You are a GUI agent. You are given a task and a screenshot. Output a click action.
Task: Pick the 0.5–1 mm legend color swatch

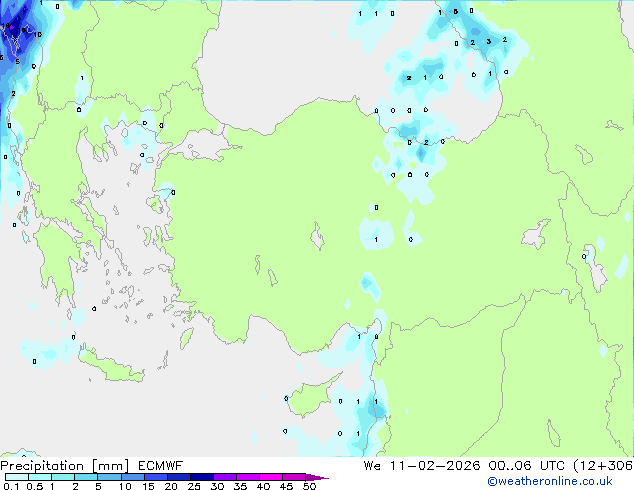(40, 477)
